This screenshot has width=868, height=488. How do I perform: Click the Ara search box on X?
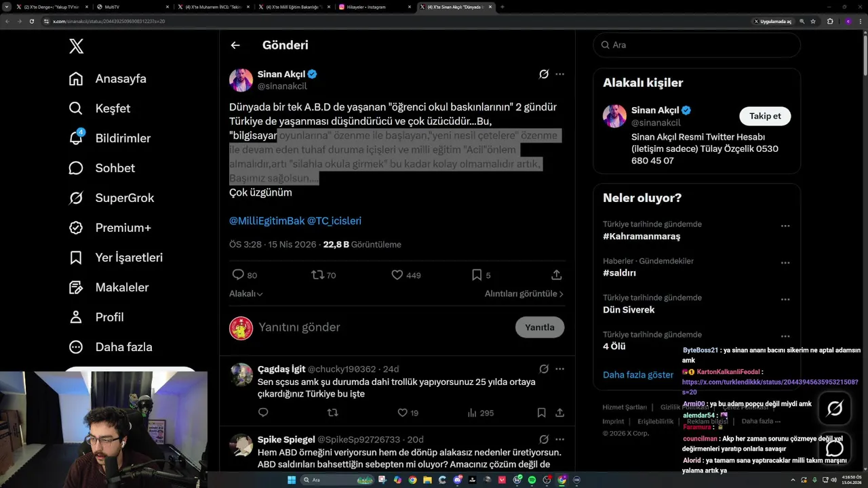coord(697,45)
